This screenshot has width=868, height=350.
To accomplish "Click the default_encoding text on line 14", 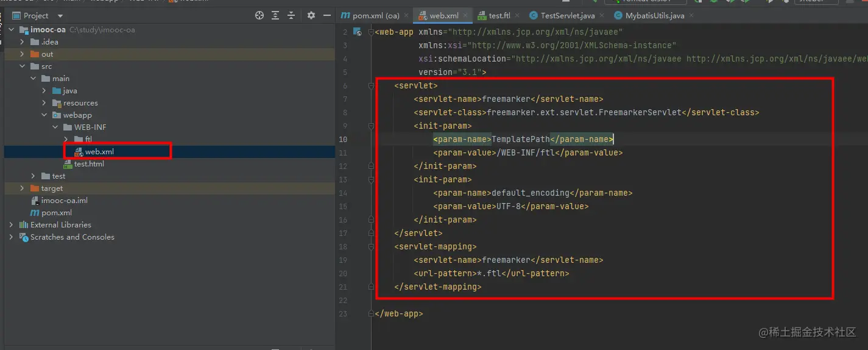I will (531, 193).
